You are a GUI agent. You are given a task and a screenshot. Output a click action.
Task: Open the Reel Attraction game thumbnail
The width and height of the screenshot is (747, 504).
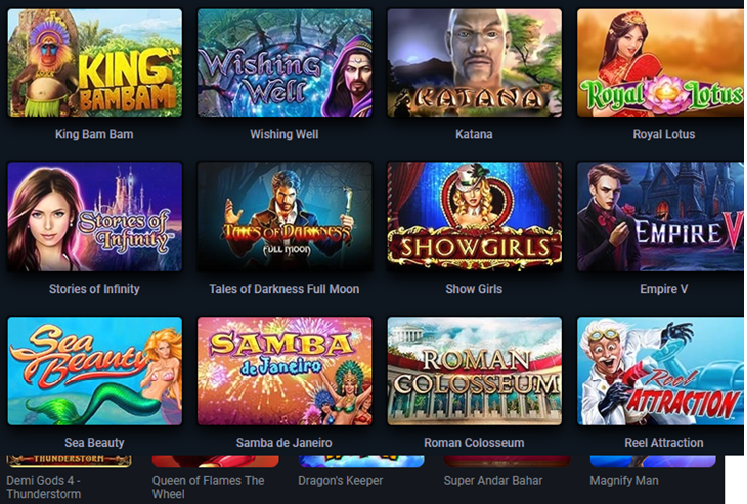click(660, 371)
